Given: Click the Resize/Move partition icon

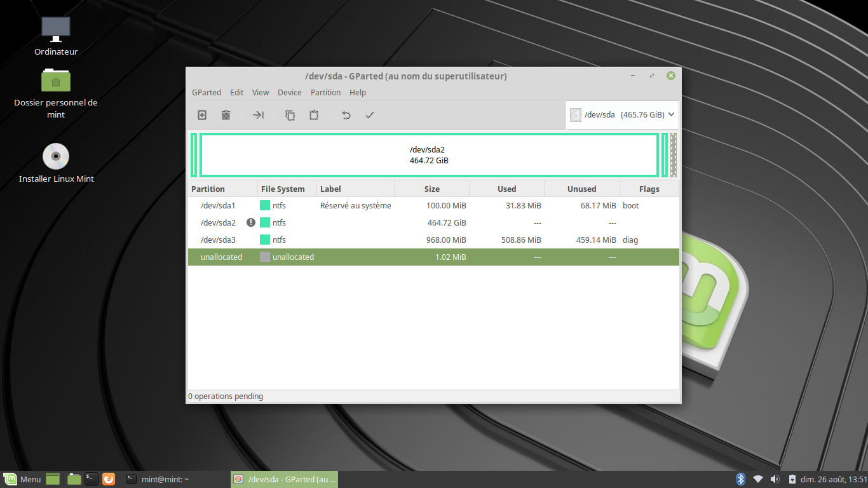Looking at the screenshot, I should click(x=258, y=115).
